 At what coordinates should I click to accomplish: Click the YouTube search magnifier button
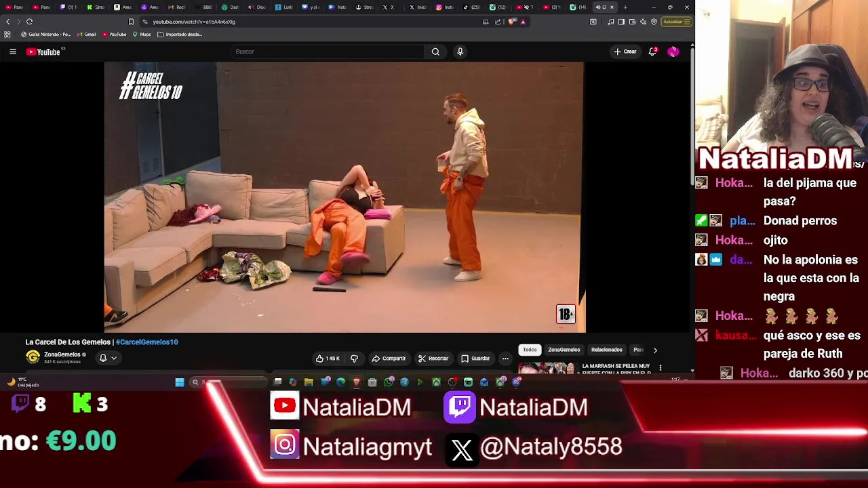[435, 52]
